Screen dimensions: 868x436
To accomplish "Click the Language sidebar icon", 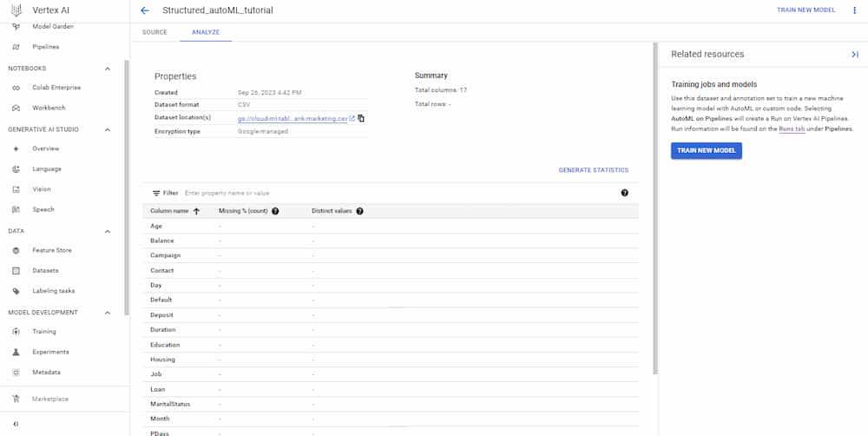I will [16, 169].
